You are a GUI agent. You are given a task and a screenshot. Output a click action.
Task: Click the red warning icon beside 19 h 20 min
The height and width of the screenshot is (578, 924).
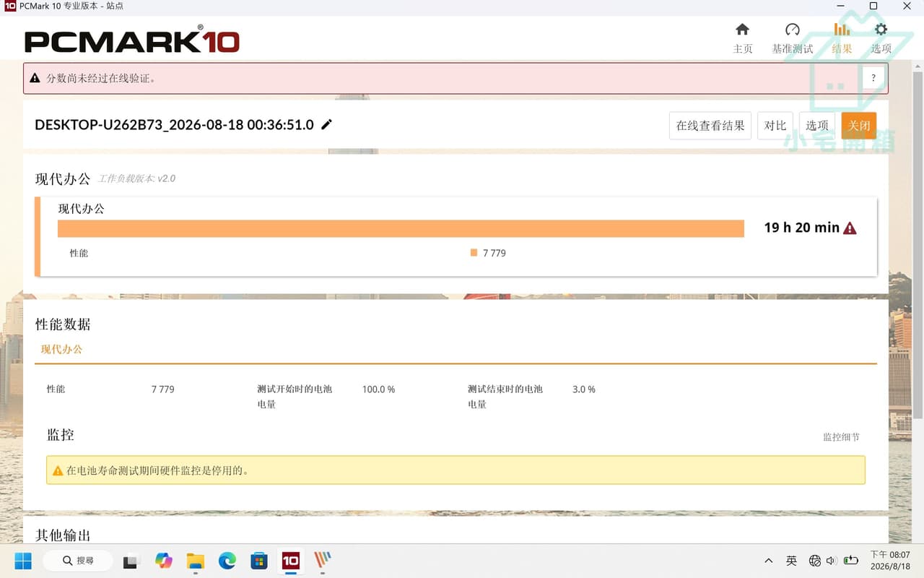[850, 228]
